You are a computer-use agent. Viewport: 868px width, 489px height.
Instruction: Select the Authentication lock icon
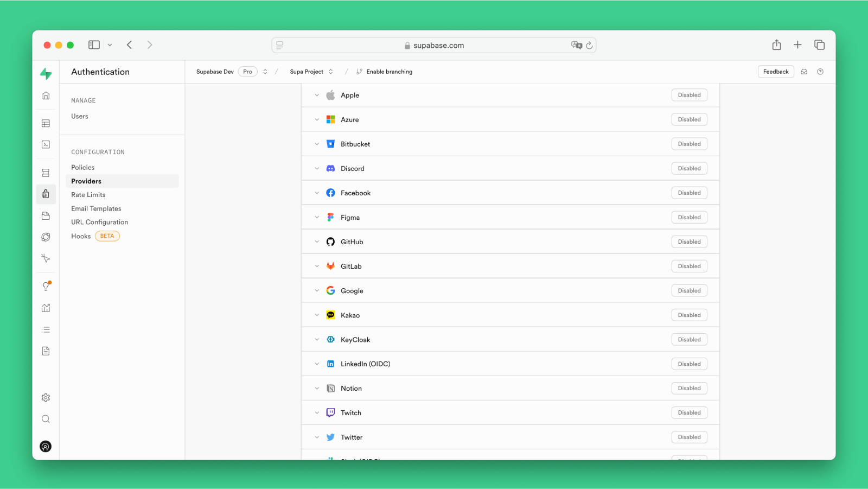(x=46, y=194)
